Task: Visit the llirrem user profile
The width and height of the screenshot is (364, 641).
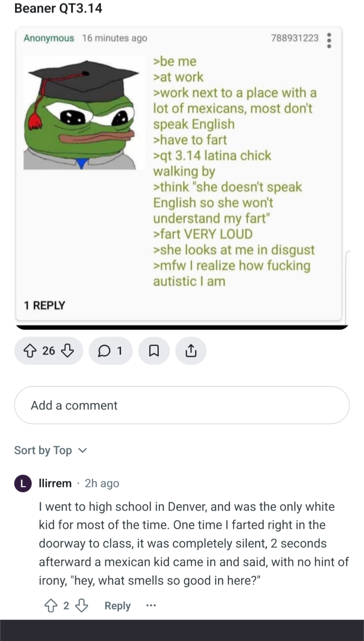Action: pyautogui.click(x=55, y=483)
